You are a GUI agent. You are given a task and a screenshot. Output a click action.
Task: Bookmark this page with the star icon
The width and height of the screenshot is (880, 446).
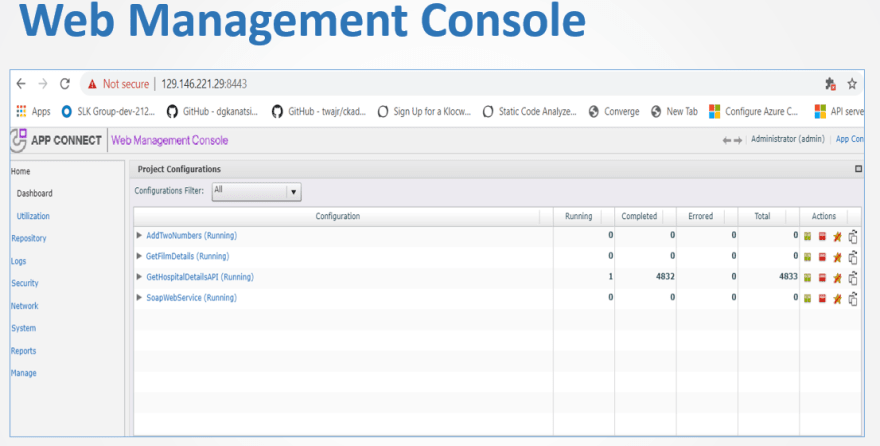point(852,84)
